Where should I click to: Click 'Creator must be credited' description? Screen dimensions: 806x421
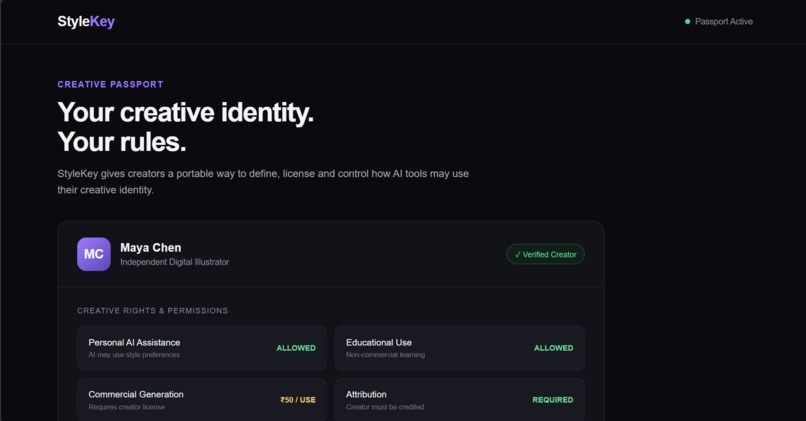tap(385, 407)
